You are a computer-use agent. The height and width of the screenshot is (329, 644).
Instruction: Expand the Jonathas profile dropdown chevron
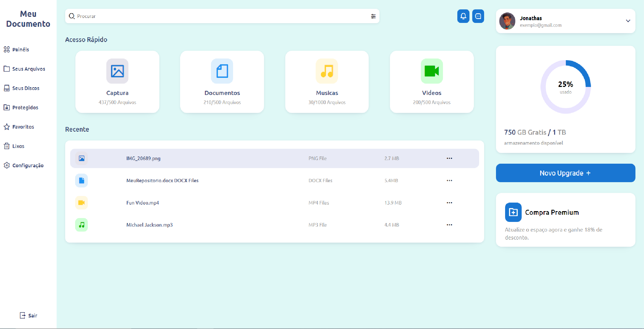[x=628, y=21]
